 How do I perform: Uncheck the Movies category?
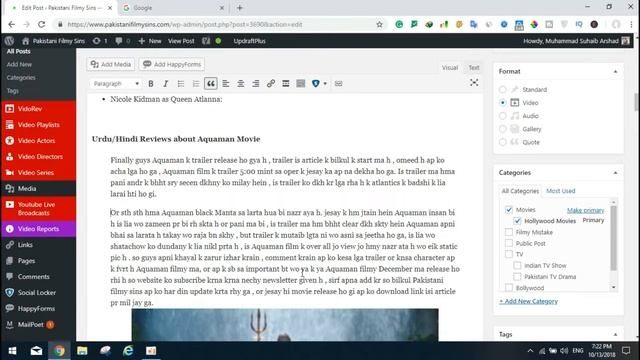point(509,209)
